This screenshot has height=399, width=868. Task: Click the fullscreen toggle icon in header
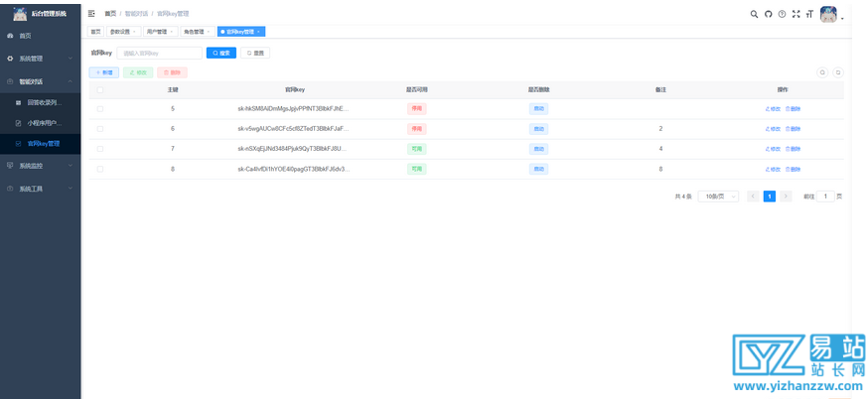click(x=796, y=14)
